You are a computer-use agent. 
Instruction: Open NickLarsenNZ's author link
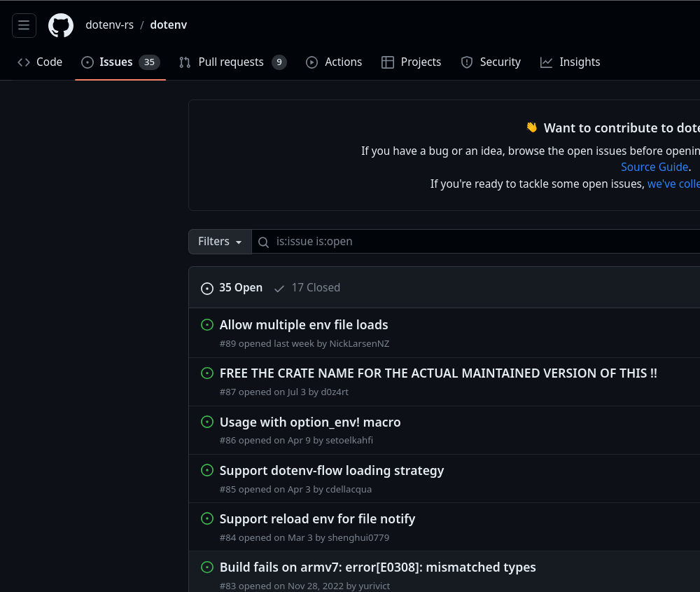point(359,344)
